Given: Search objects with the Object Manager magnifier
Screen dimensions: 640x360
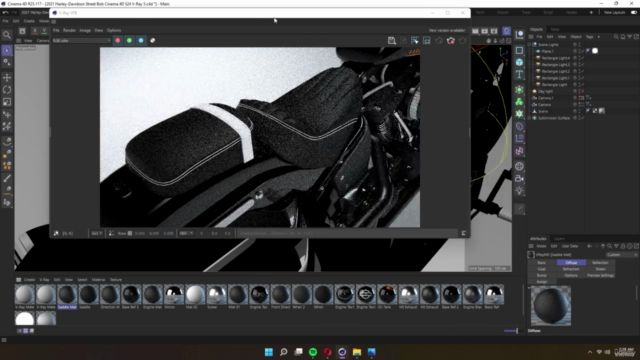Looking at the screenshot, I should pyautogui.click(x=616, y=37).
